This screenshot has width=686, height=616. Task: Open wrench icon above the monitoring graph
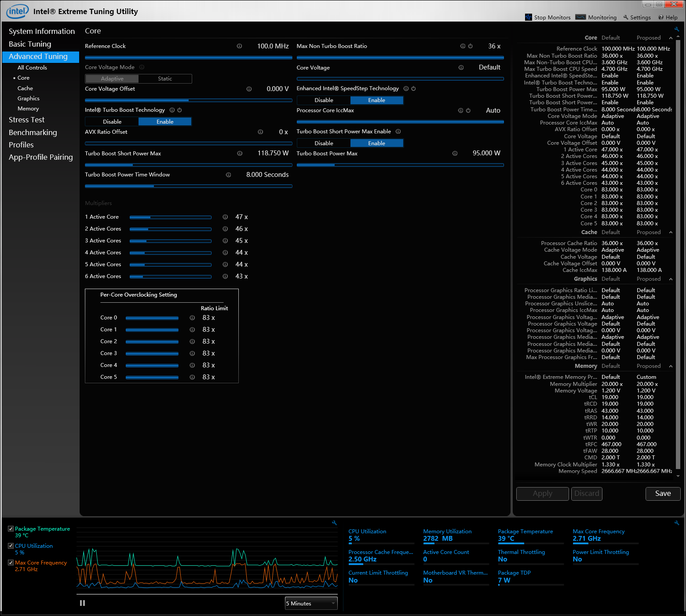click(x=334, y=523)
